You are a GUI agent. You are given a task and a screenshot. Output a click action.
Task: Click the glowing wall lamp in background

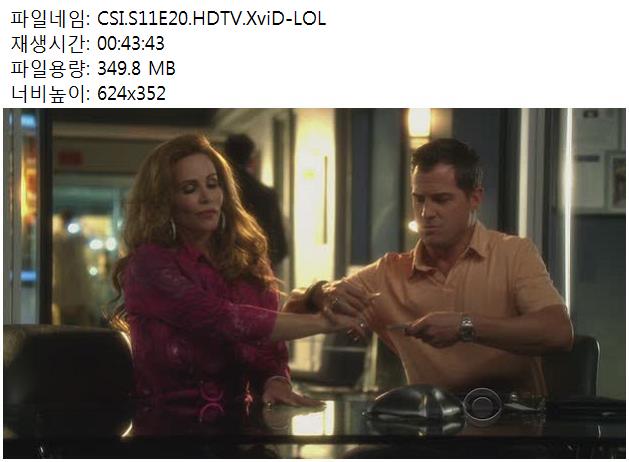418,123
